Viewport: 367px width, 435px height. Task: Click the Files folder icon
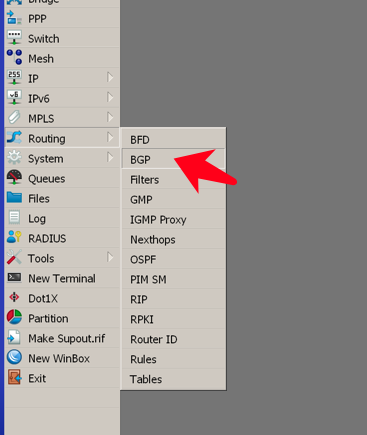tap(14, 198)
